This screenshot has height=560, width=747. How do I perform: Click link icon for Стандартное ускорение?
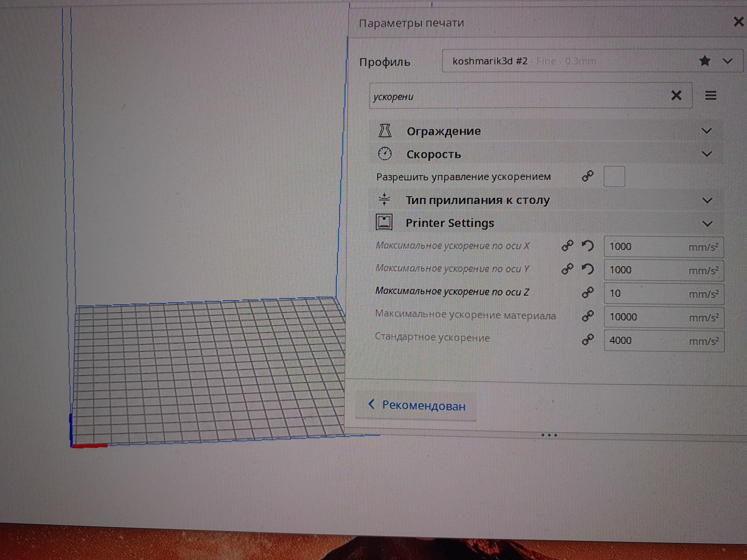tap(588, 340)
